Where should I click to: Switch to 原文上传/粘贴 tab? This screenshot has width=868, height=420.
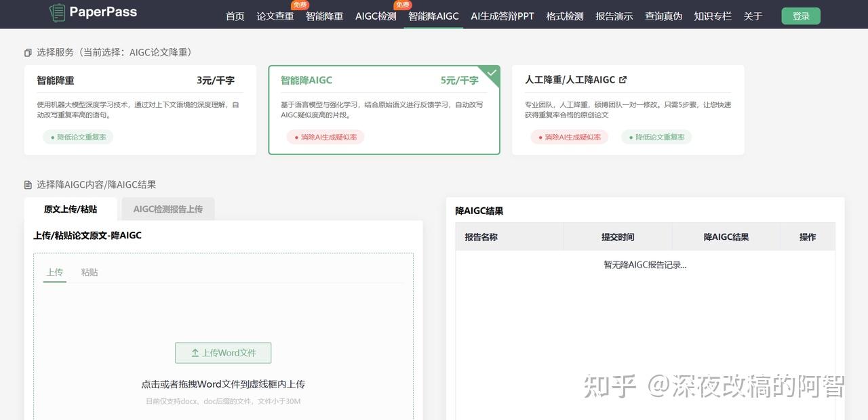(71, 209)
